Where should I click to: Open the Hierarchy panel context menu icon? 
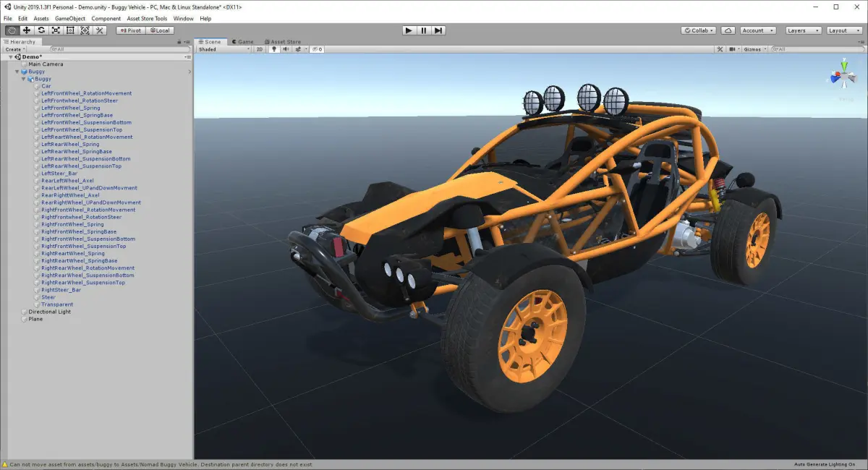(187, 42)
